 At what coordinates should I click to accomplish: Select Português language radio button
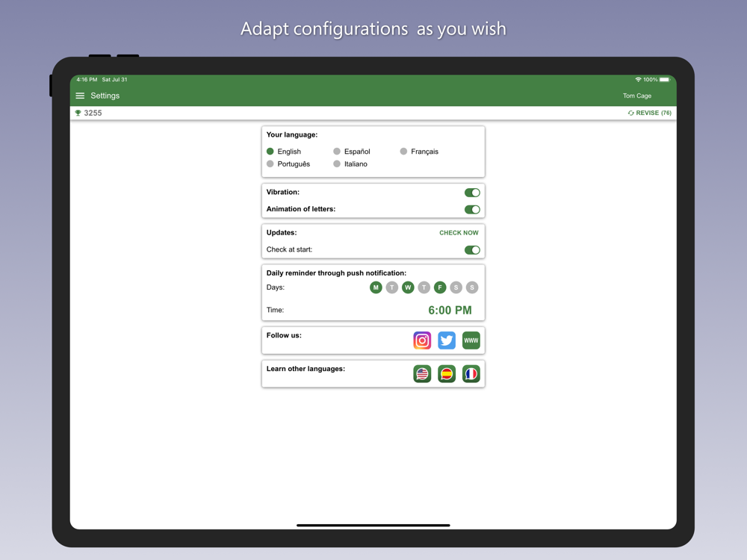pos(270,164)
